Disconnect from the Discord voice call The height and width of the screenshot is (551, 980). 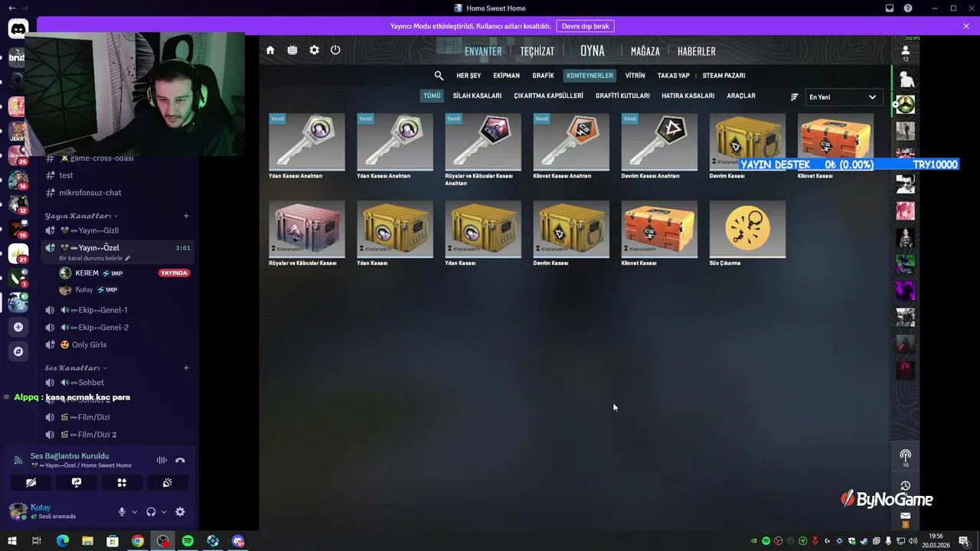180,461
